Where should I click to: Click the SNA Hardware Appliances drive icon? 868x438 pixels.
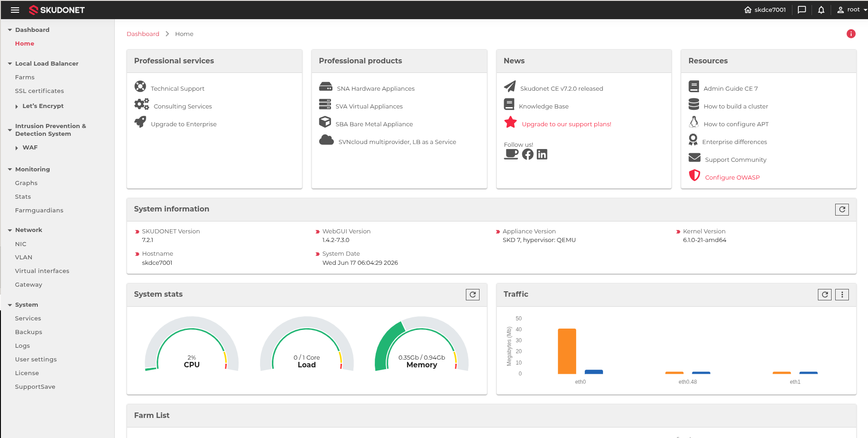(x=326, y=87)
